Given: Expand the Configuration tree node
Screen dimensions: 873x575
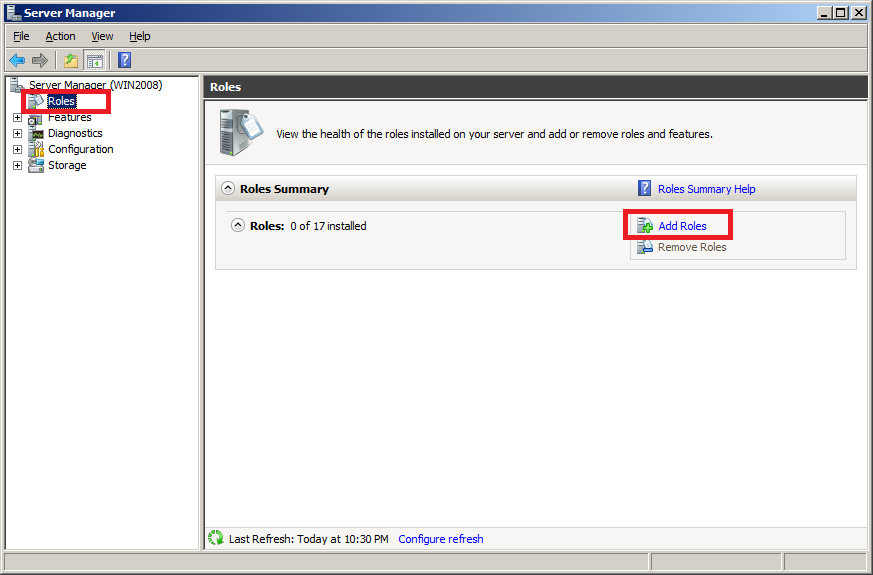Looking at the screenshot, I should [17, 150].
